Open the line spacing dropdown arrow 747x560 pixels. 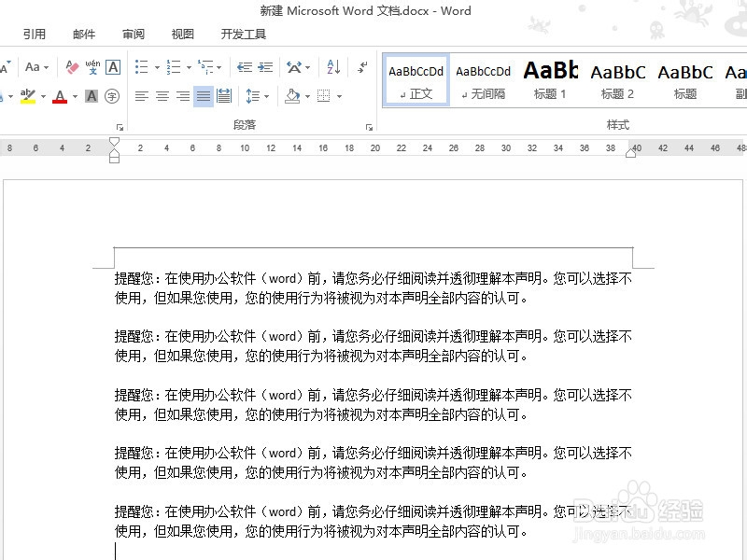point(267,97)
